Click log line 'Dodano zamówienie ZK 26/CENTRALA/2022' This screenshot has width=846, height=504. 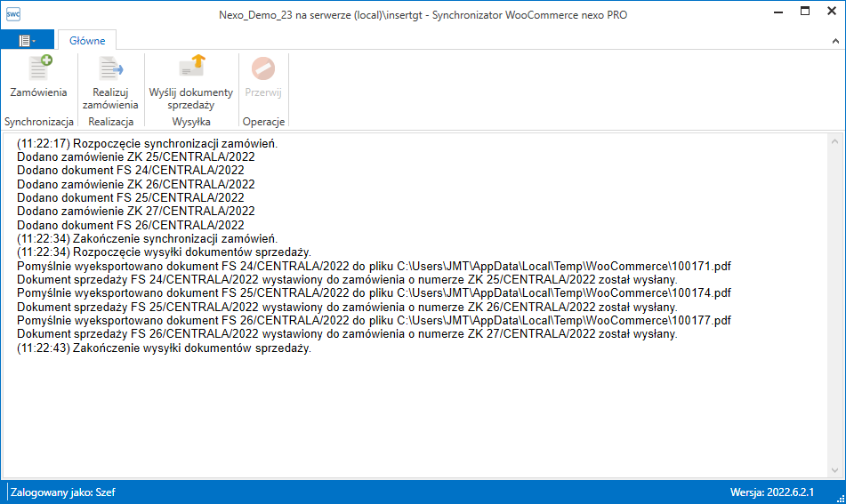click(136, 184)
